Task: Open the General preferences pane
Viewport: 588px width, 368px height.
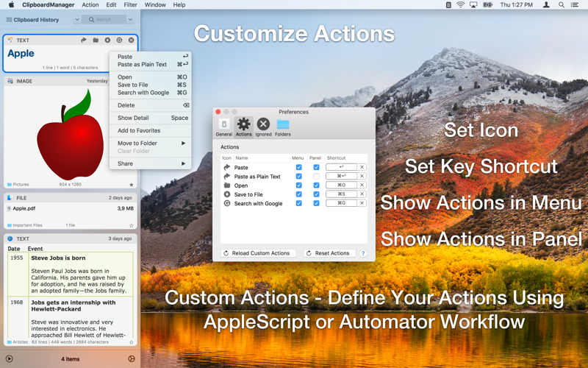Action: click(x=224, y=127)
